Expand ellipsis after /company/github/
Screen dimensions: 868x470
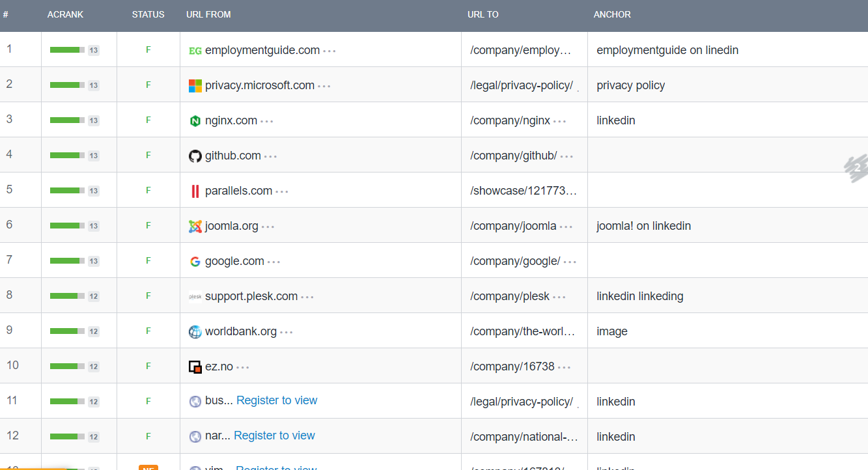point(567,156)
